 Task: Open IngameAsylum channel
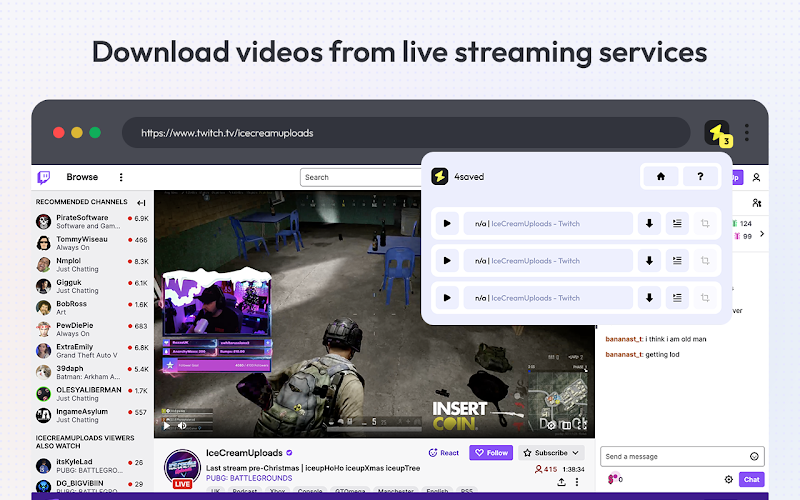click(x=92, y=415)
